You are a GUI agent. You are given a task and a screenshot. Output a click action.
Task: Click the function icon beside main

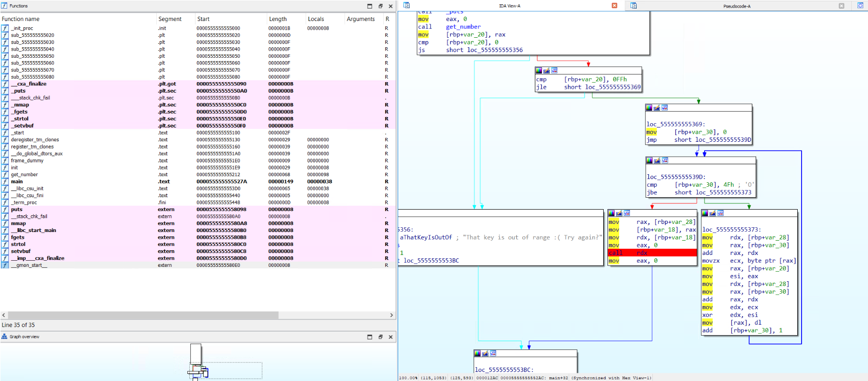(x=5, y=181)
